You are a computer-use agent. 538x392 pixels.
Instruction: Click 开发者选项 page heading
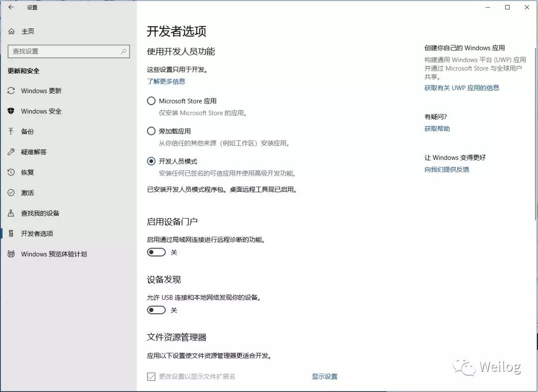click(x=176, y=31)
